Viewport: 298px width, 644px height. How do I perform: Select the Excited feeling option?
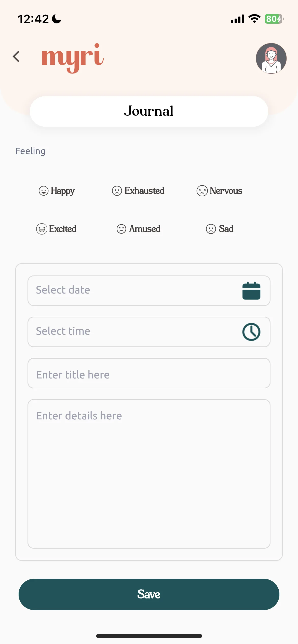pyautogui.click(x=56, y=229)
